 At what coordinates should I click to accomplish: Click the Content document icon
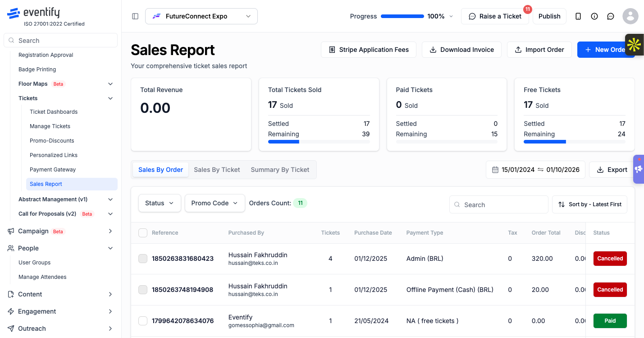point(11,294)
